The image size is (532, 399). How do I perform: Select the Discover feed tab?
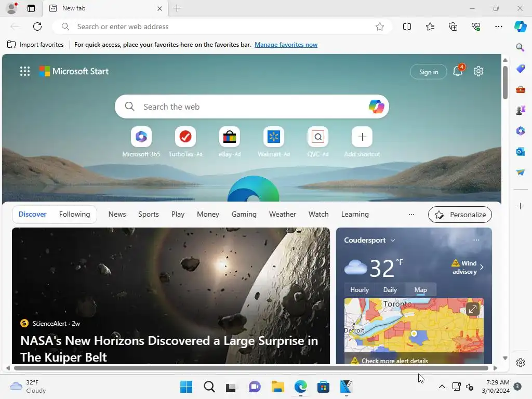click(x=33, y=215)
